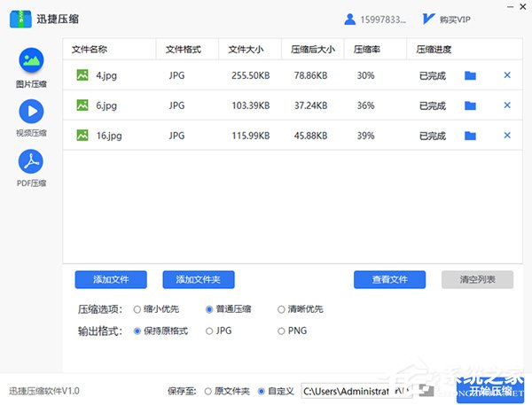Click the image thumbnail icon of 6.jpg
Image resolution: width=532 pixels, height=405 pixels.
82,105
